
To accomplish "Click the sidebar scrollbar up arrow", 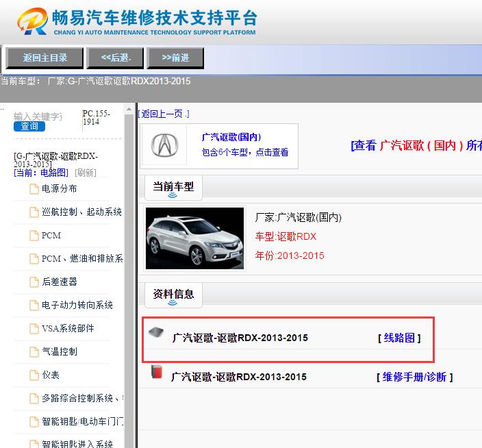I will click(x=129, y=109).
